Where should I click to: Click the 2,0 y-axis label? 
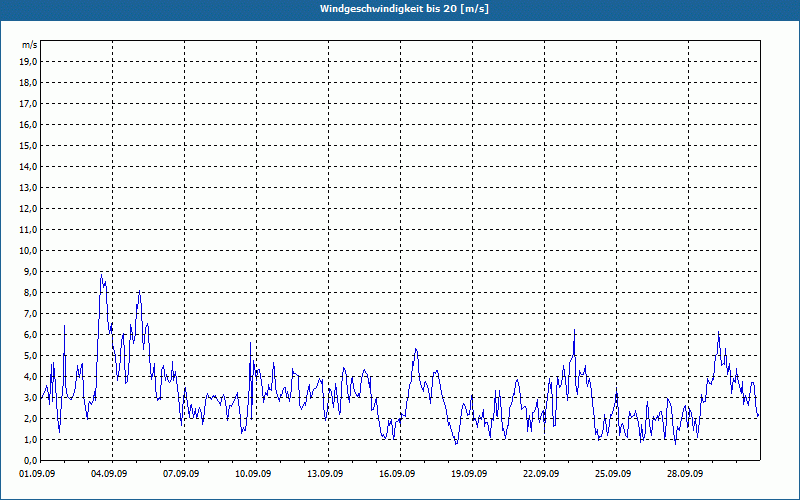(30, 418)
